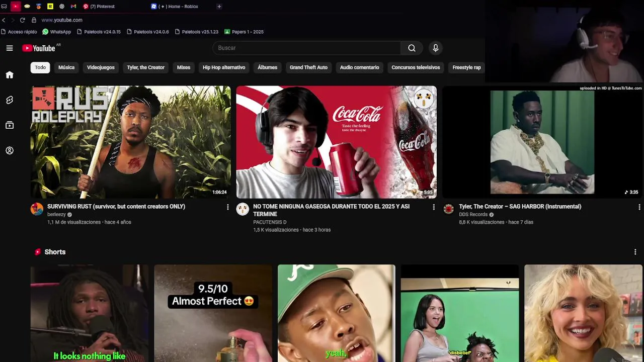Start voice search with microphone icon
Image resolution: width=644 pixels, height=362 pixels.
pyautogui.click(x=436, y=48)
